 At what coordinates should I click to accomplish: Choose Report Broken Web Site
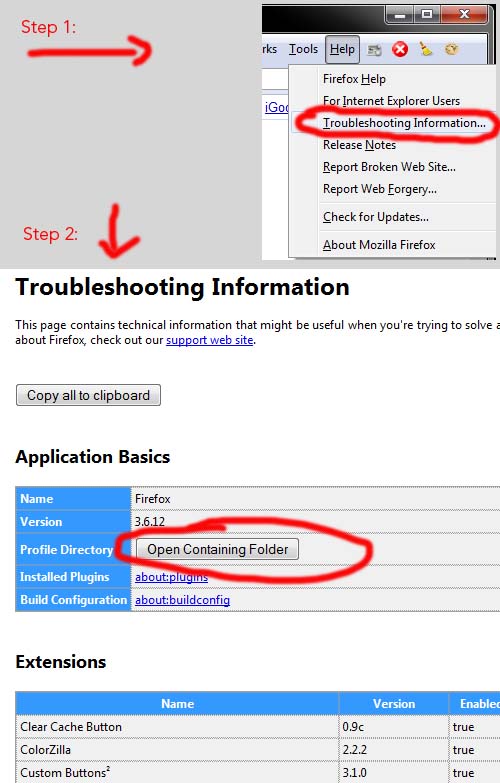click(x=389, y=167)
